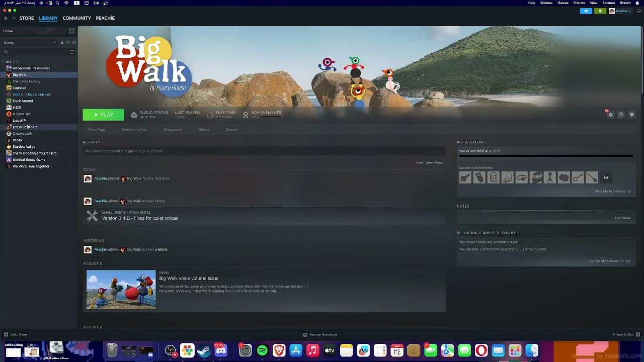Click the Add a Game plus icon
The height and width of the screenshot is (362, 644).
pos(6,334)
